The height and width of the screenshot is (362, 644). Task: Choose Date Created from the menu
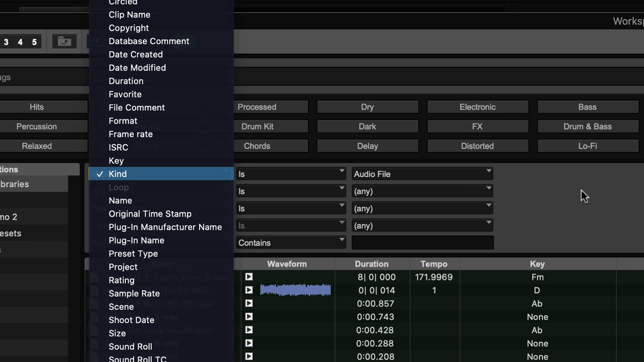(x=161, y=54)
